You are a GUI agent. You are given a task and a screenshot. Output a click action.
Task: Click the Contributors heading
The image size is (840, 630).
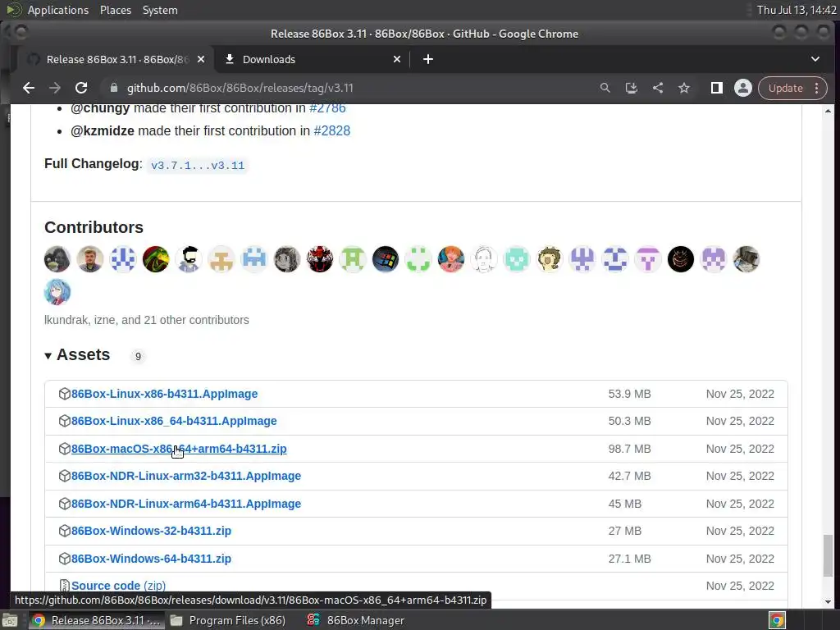coord(94,227)
